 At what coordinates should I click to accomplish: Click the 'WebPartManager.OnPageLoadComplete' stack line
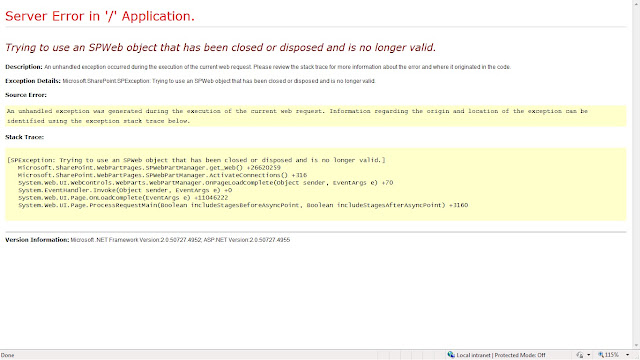click(205, 183)
